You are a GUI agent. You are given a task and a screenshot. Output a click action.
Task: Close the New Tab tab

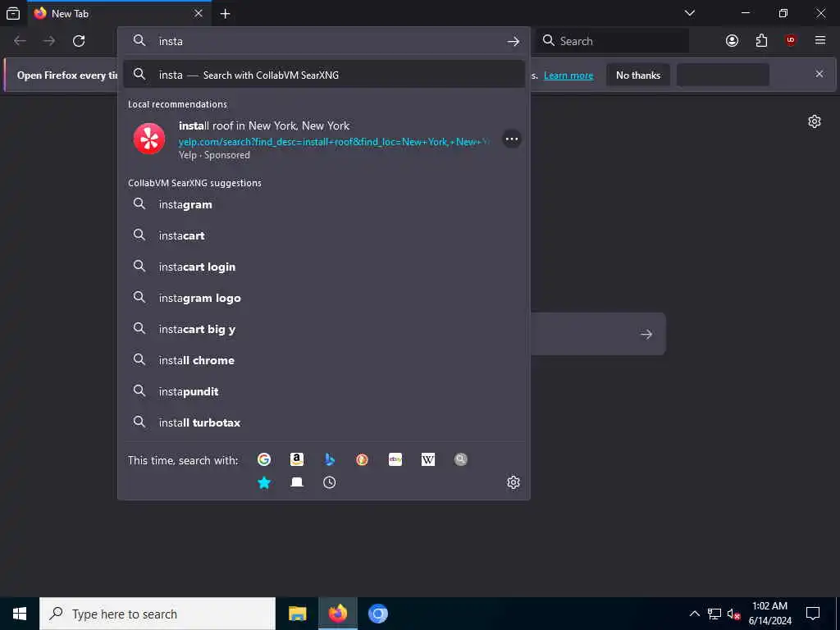pos(199,13)
